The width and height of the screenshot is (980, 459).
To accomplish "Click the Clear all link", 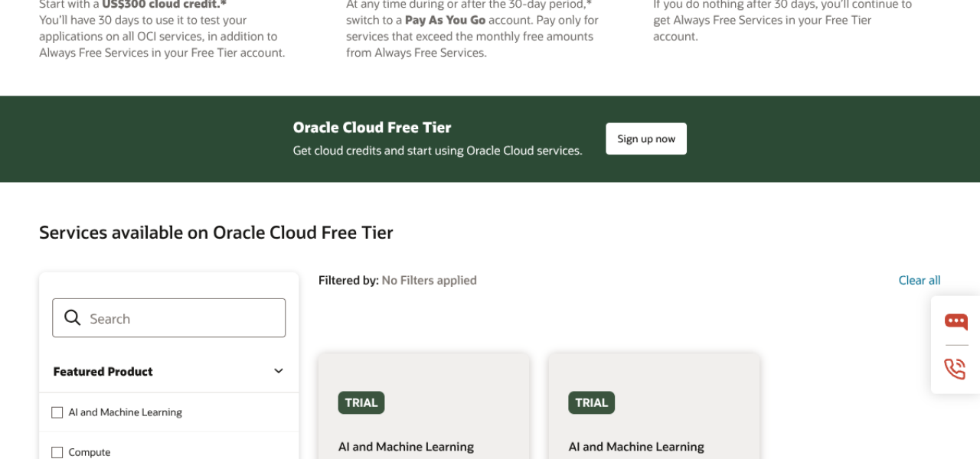I will tap(920, 280).
